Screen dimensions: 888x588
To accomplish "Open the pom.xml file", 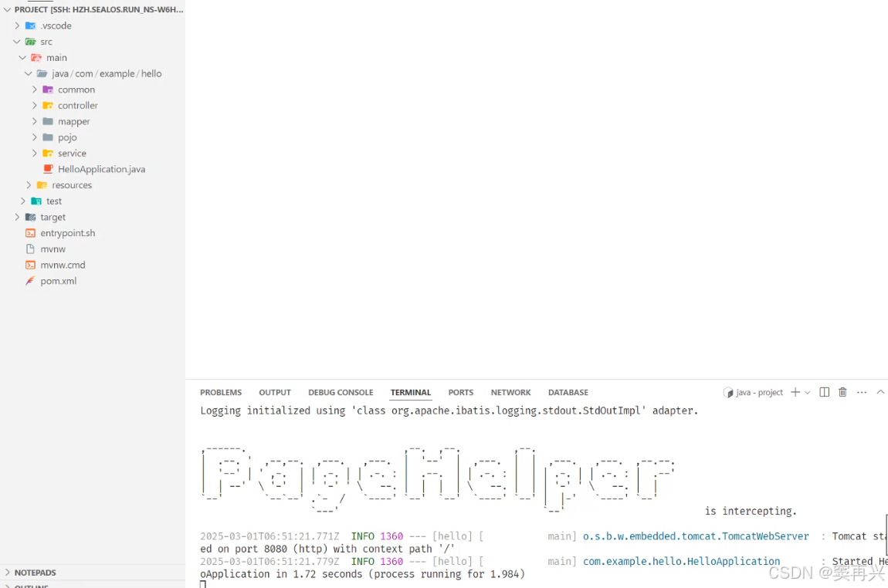I will (x=59, y=281).
